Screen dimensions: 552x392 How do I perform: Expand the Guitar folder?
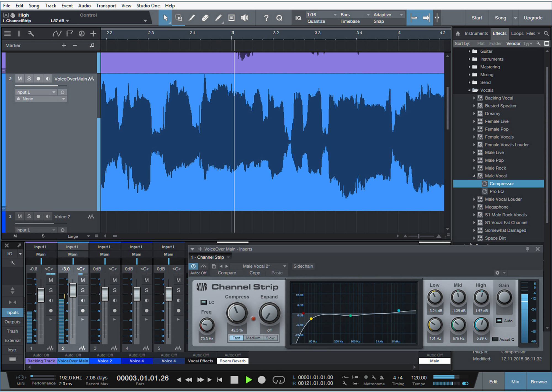point(469,51)
